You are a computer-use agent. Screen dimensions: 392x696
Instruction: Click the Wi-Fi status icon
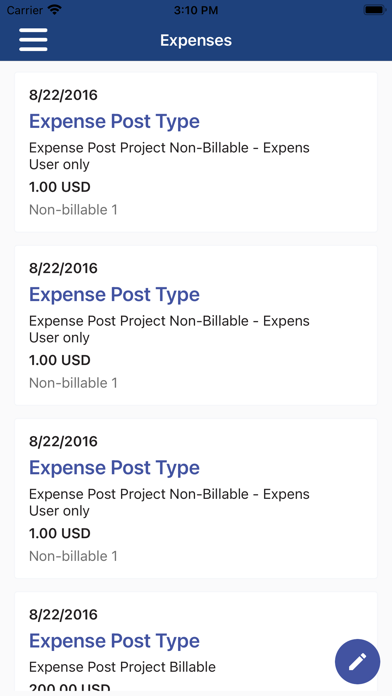55,10
